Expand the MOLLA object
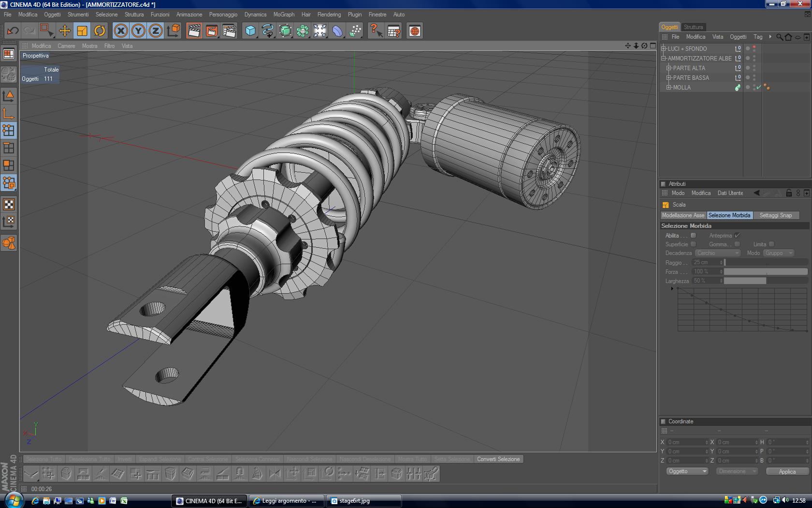Viewport: 812px width, 508px height. 669,88
